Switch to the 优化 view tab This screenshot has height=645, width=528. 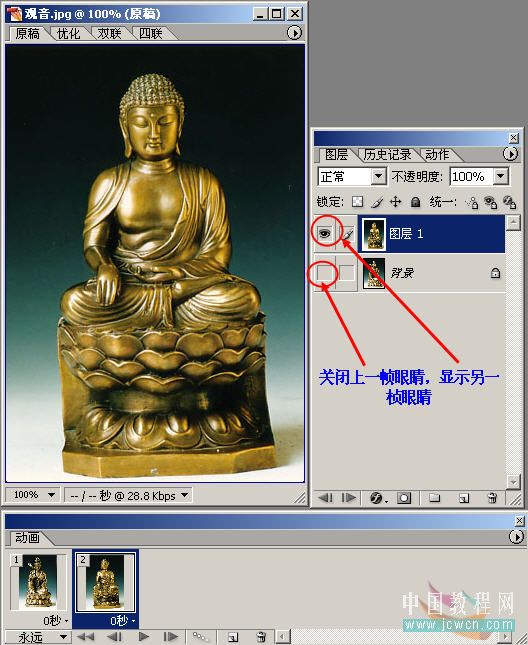click(x=68, y=33)
